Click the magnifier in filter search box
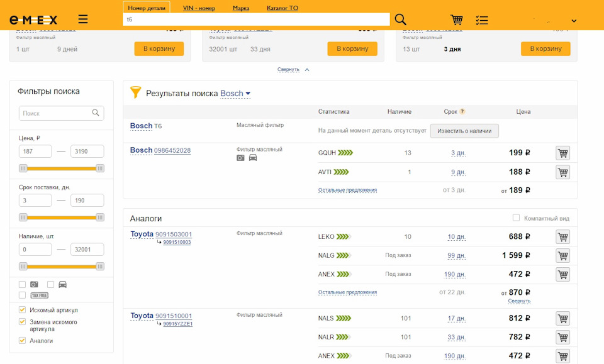This screenshot has width=604, height=364. pos(96,113)
